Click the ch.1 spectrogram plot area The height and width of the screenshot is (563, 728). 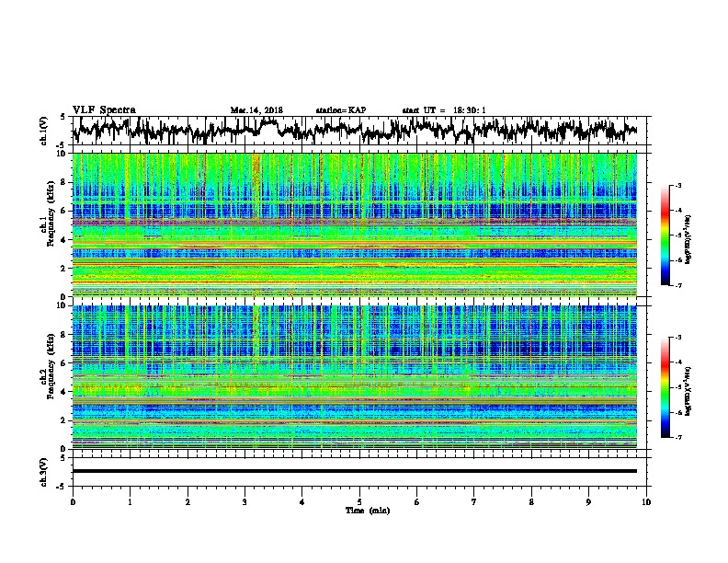pyautogui.click(x=355, y=224)
